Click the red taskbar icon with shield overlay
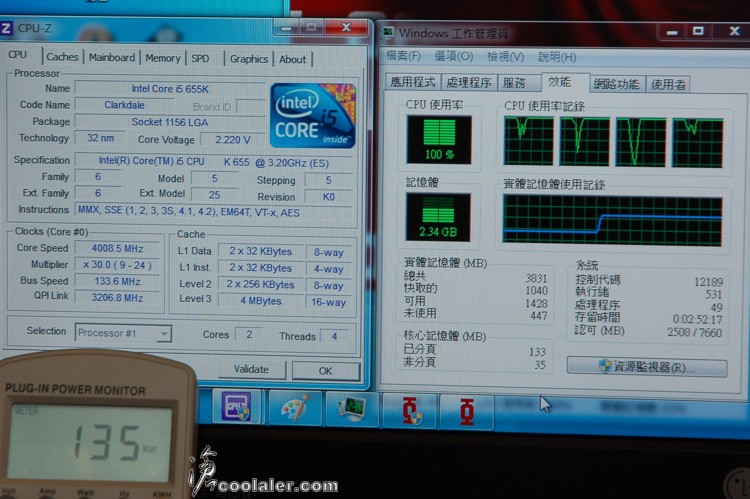The height and width of the screenshot is (499, 750). (x=410, y=410)
